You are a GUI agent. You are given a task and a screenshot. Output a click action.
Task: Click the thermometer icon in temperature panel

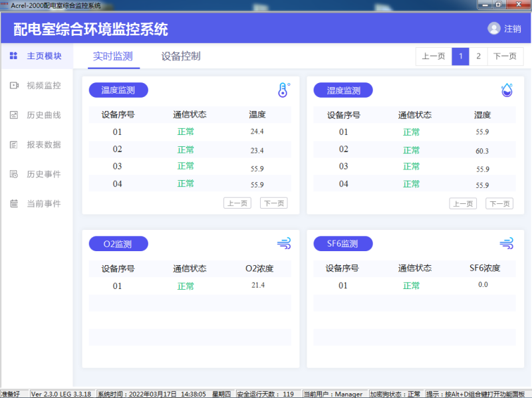pos(284,90)
